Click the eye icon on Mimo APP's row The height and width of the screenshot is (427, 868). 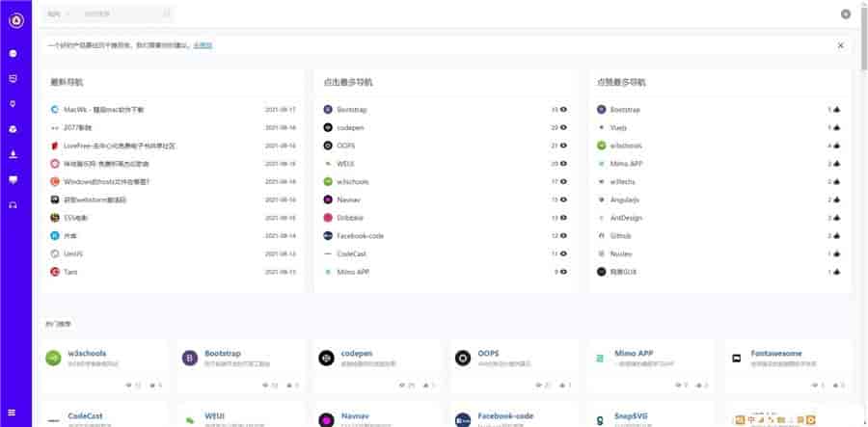pos(563,272)
